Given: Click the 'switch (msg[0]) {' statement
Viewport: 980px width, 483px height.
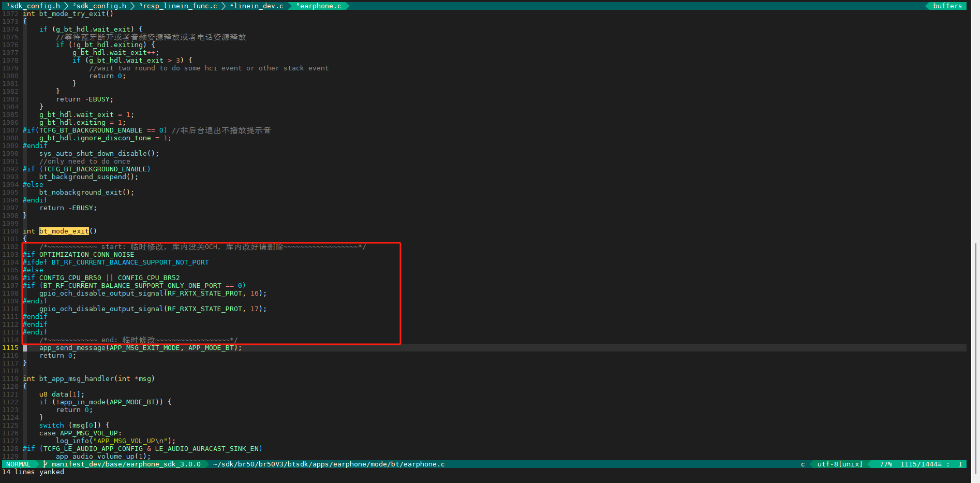Looking at the screenshot, I should click(x=75, y=425).
